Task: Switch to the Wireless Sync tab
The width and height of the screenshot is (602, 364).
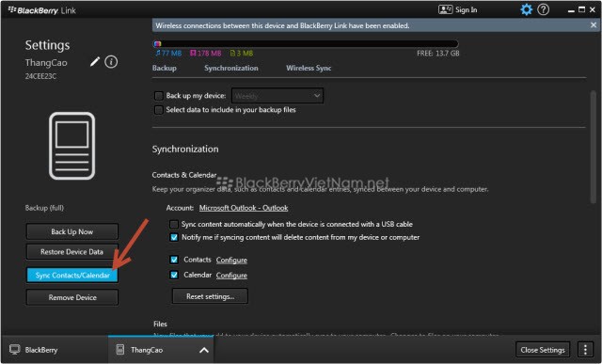Action: tap(309, 68)
